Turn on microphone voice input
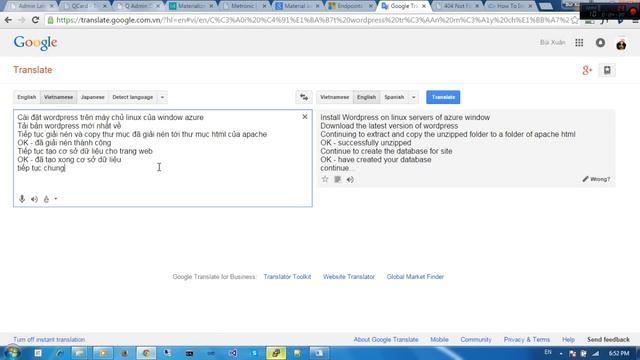 (22, 199)
